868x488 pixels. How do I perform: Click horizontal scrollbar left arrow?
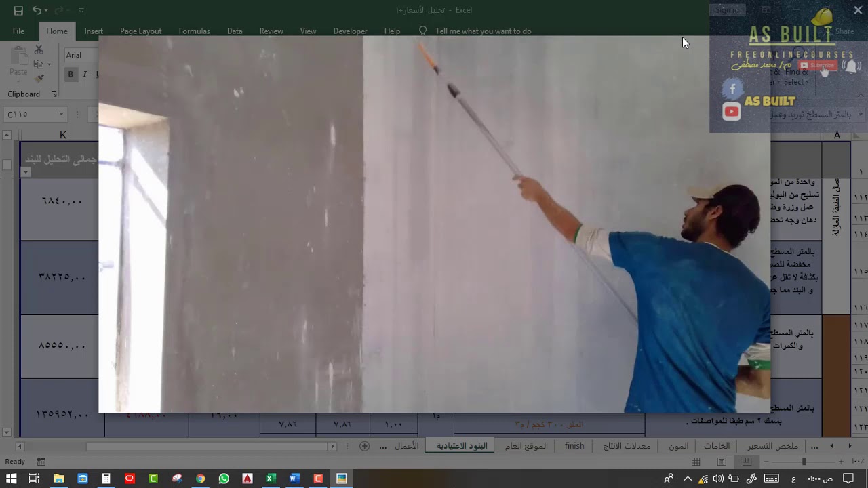(x=20, y=447)
